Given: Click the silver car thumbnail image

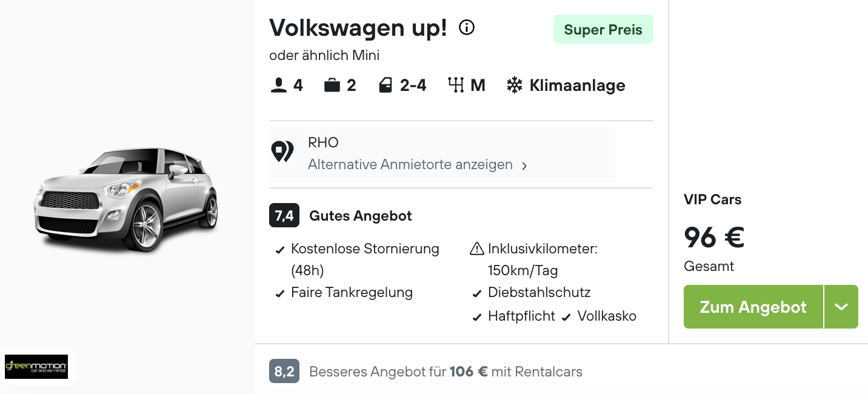Looking at the screenshot, I should tap(126, 198).
